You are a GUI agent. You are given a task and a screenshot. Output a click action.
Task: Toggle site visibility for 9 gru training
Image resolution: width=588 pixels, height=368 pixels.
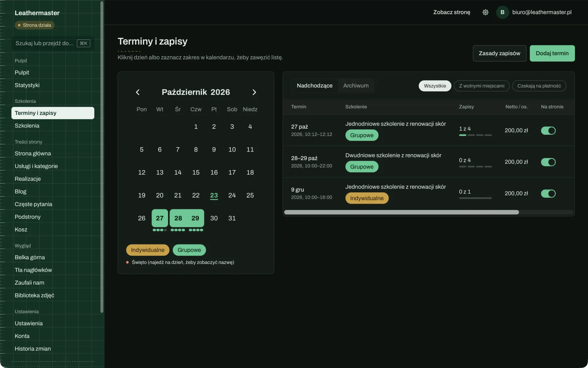click(x=548, y=194)
